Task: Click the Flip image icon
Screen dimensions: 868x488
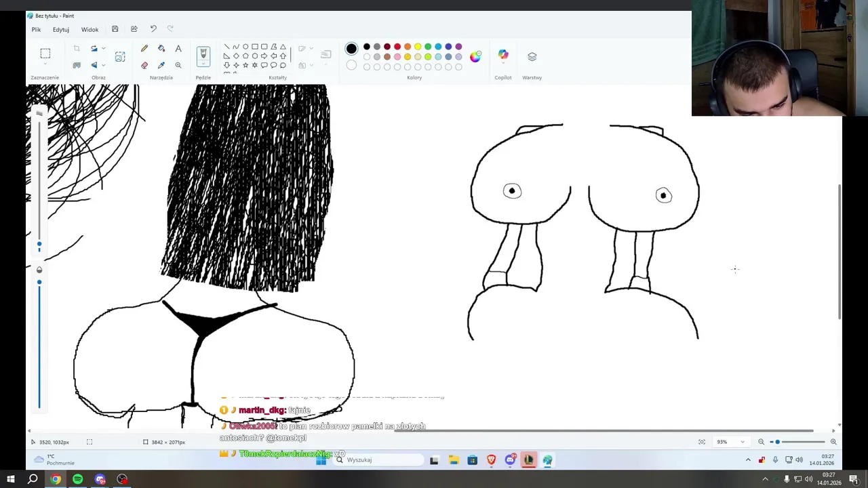Action: coord(94,65)
